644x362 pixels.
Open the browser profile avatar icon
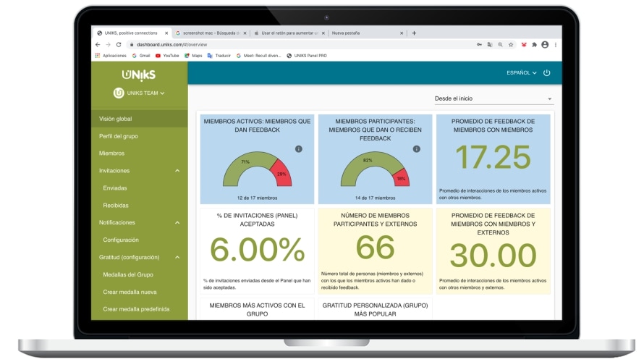545,44
